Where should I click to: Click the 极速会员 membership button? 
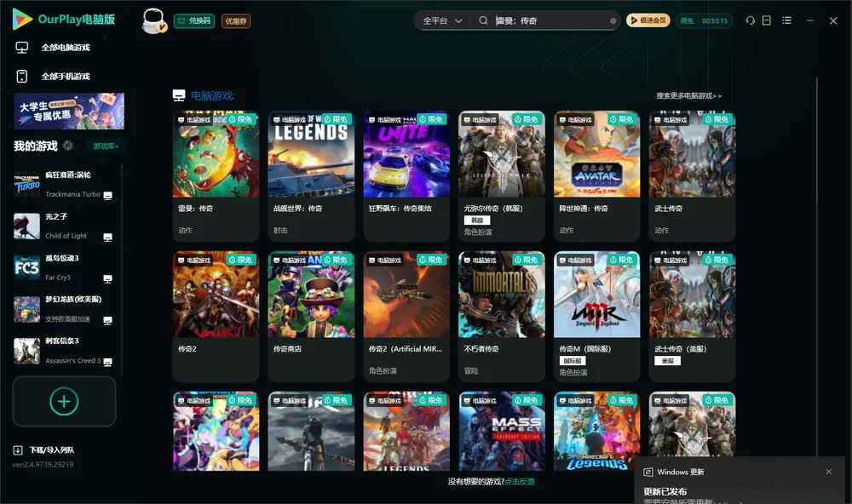tap(648, 20)
